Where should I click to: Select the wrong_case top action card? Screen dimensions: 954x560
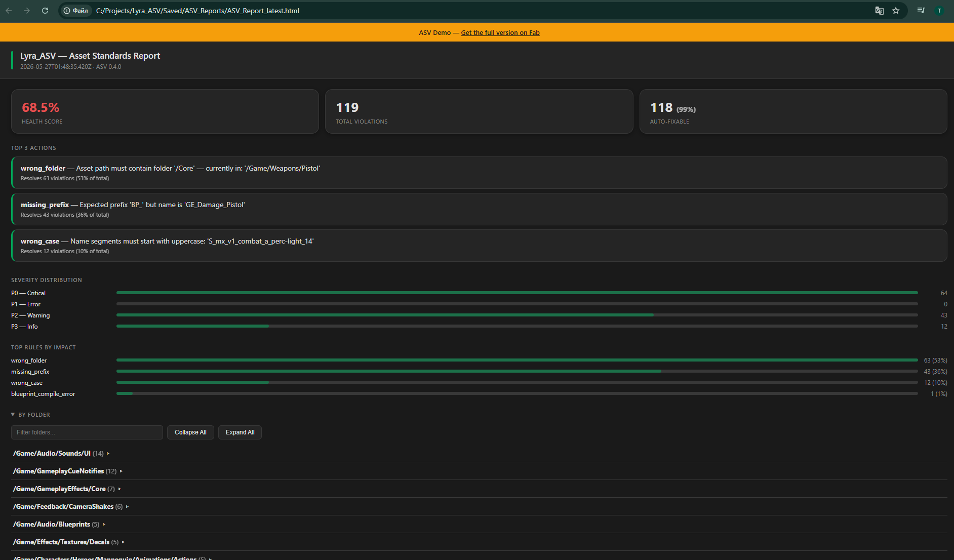click(479, 246)
